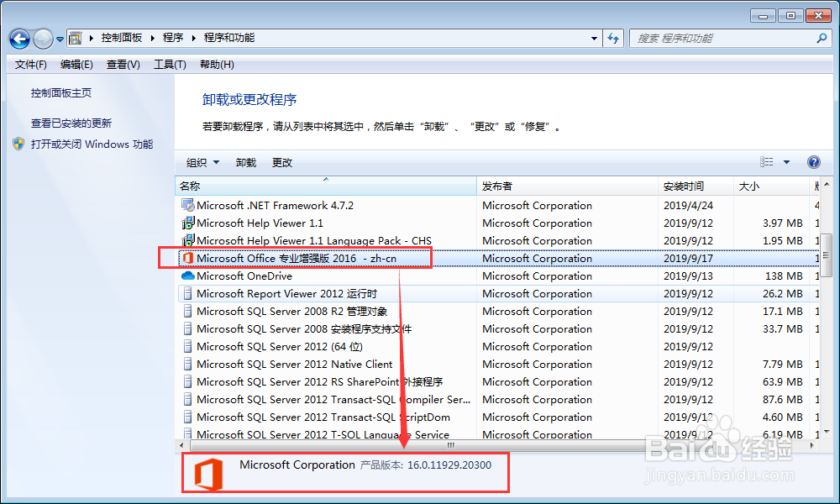Select SQL Server 2008 R2 管理对象 entry
The height and width of the screenshot is (504, 840).
(292, 311)
